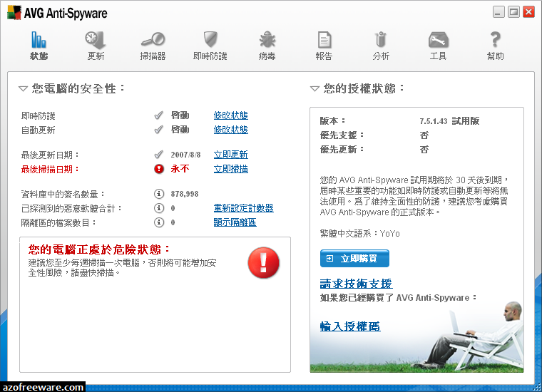
Task: Click checkmark icon beside 2007/8/8 date
Action: (158, 155)
